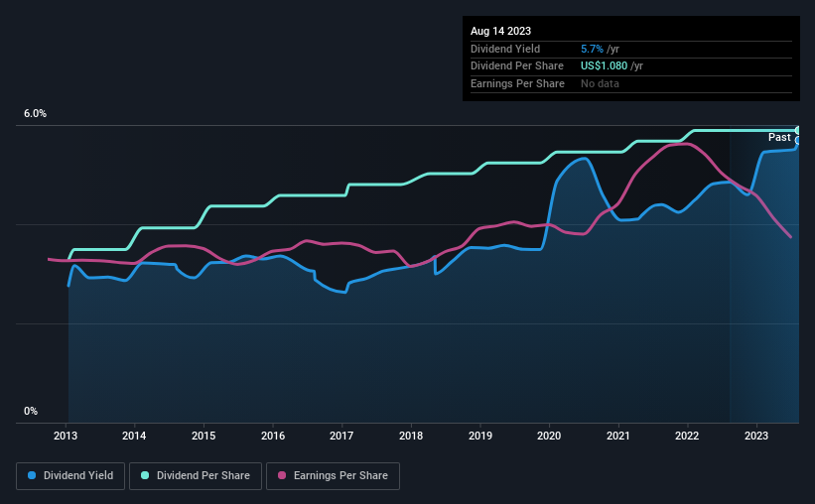Click the "Past" label on the chart
The width and height of the screenshot is (815, 504).
click(x=779, y=137)
